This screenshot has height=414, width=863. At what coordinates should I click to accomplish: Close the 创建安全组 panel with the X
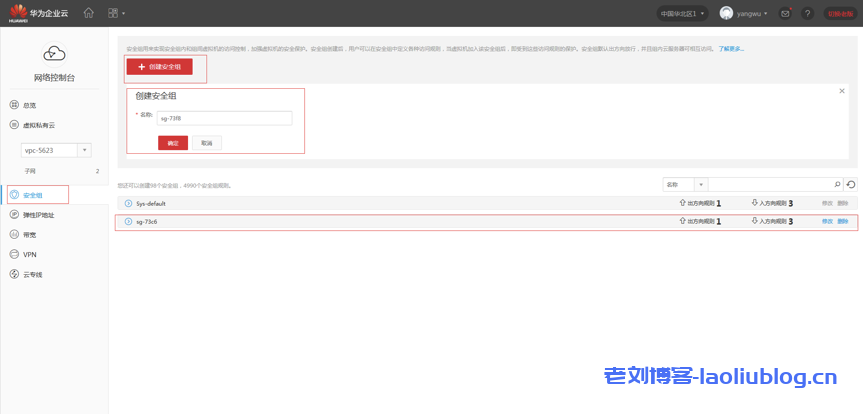point(842,90)
